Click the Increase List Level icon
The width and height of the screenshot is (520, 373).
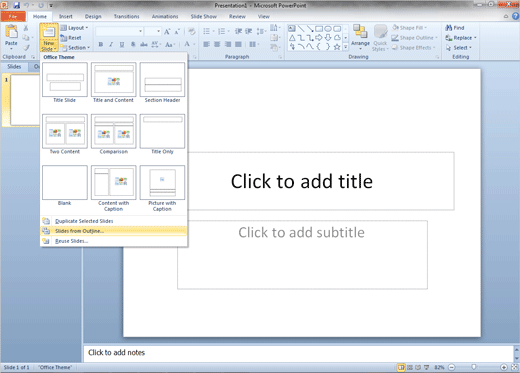pos(249,31)
